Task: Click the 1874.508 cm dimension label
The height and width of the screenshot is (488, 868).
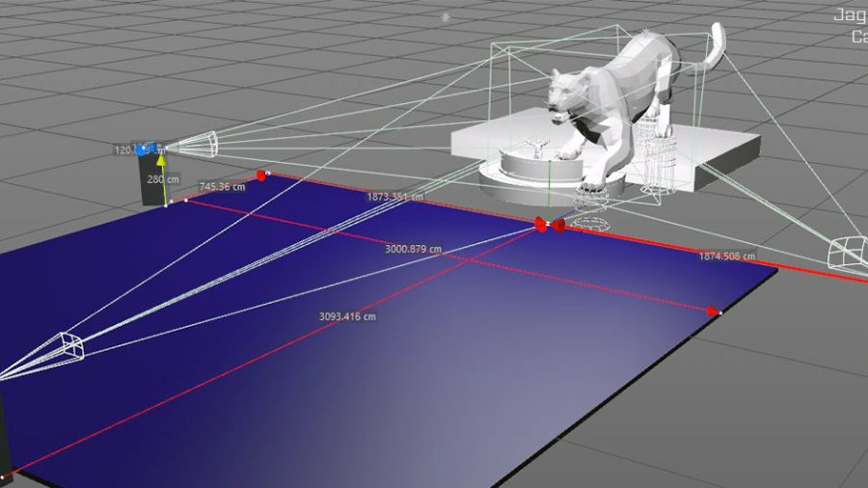Action: (x=726, y=257)
